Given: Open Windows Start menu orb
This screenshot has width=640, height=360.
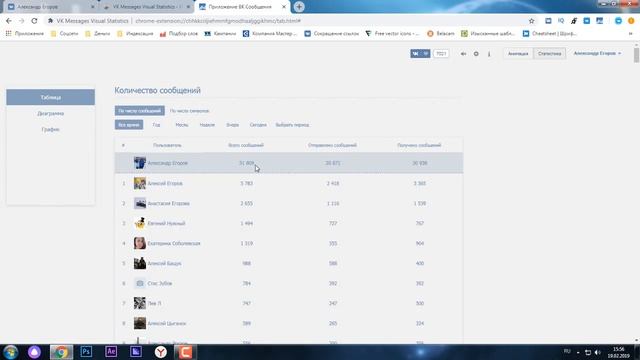Looking at the screenshot, I should coord(10,352).
